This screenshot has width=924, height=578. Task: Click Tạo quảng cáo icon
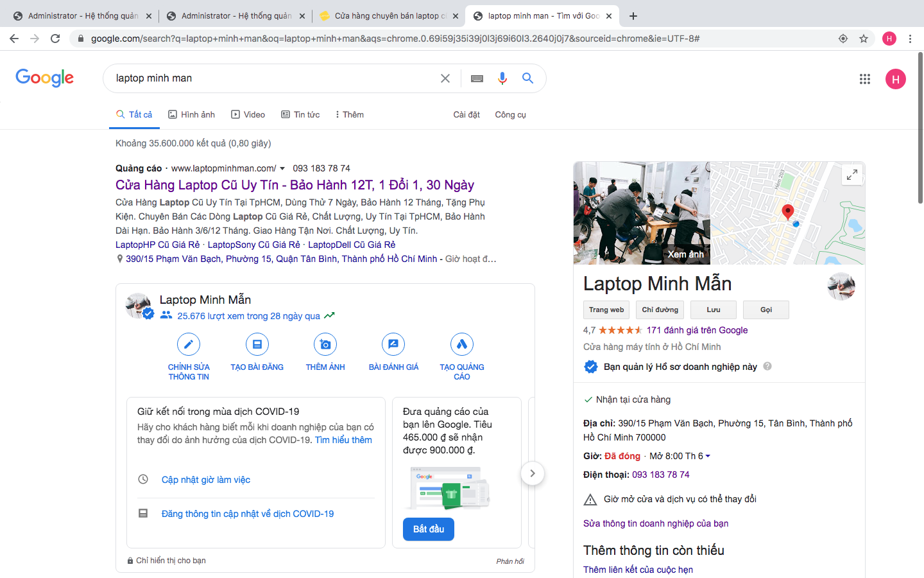click(462, 344)
